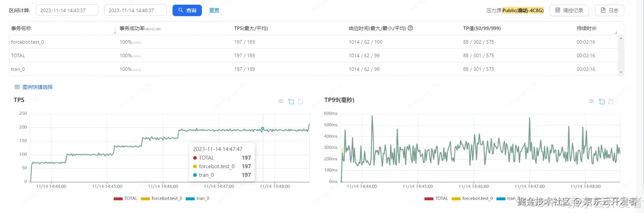Select the tran_0 row name in table
The width and height of the screenshot is (644, 213).
point(18,69)
